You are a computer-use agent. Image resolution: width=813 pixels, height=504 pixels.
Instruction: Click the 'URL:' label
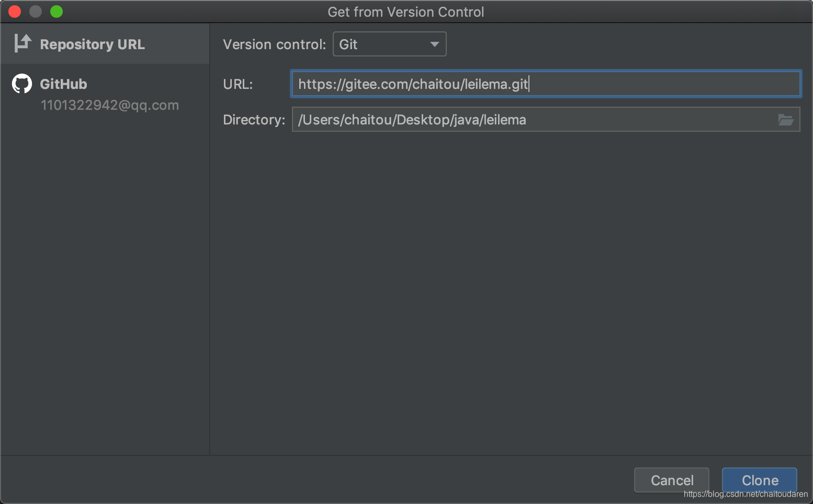238,84
